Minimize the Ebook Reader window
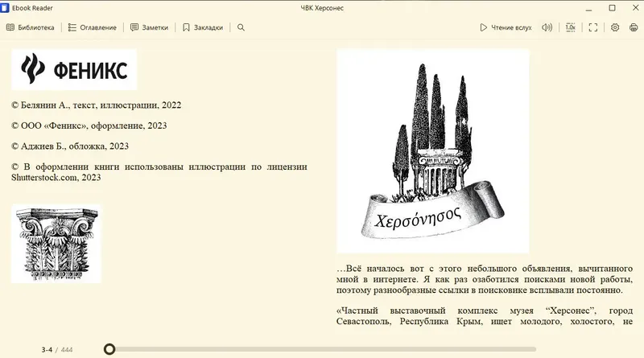Viewport: 644px width, 358px height. [589, 8]
